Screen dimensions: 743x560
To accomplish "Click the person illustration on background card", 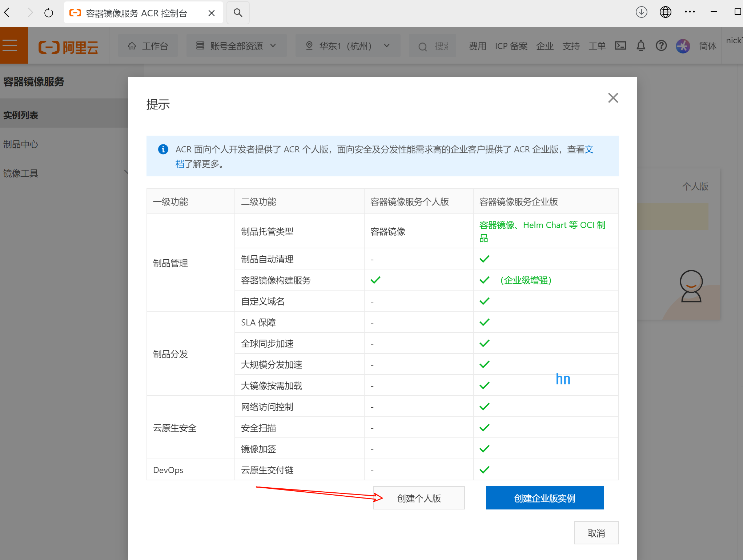I will coord(691,286).
